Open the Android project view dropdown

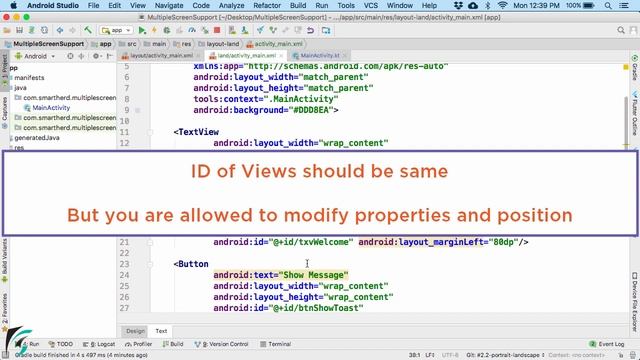click(35, 56)
